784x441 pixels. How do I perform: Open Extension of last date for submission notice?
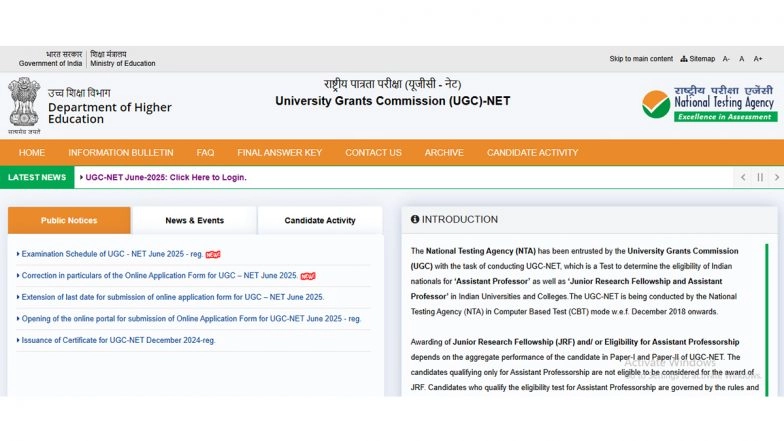pyautogui.click(x=172, y=297)
